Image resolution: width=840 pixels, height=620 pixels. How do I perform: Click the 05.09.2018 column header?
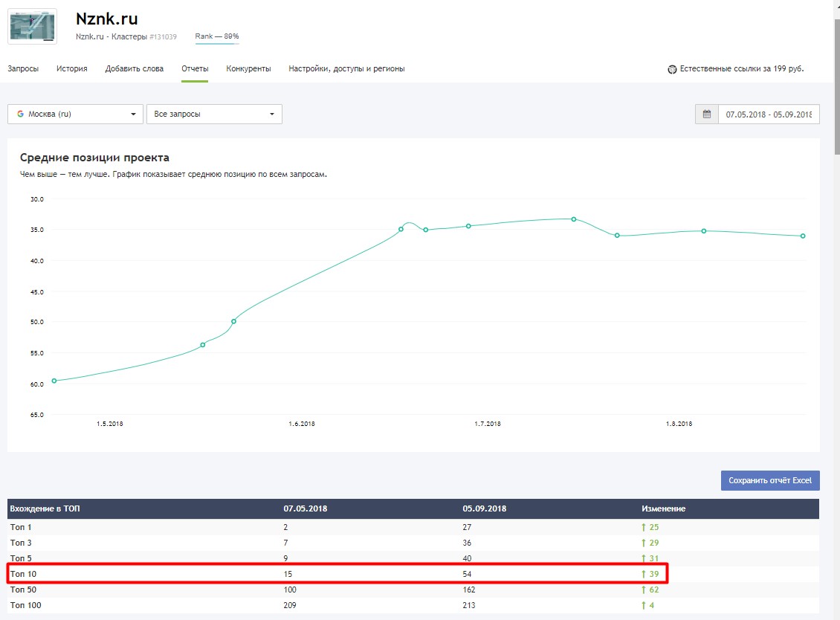tap(484, 508)
